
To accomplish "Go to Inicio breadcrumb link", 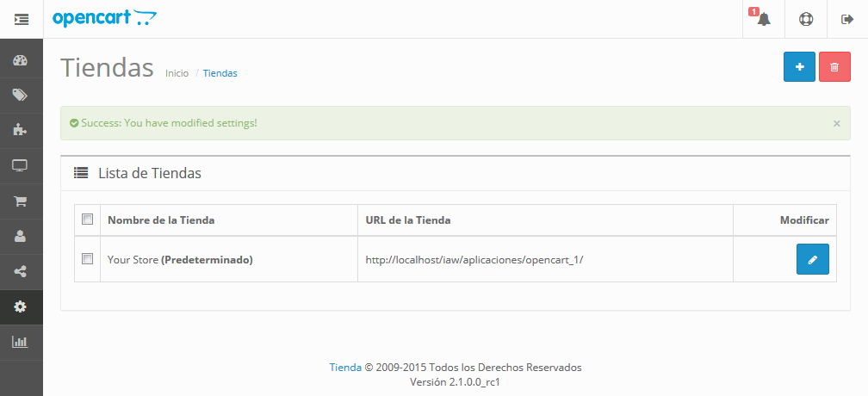I will coord(177,73).
